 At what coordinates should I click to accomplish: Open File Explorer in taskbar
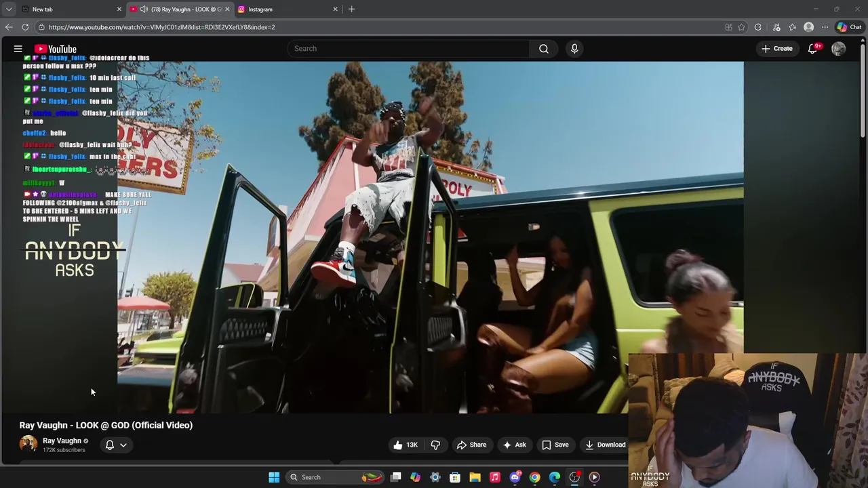tap(475, 477)
